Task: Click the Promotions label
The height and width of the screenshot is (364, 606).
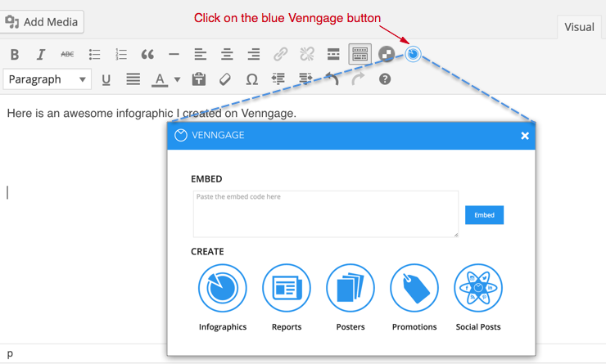Action: 414,327
